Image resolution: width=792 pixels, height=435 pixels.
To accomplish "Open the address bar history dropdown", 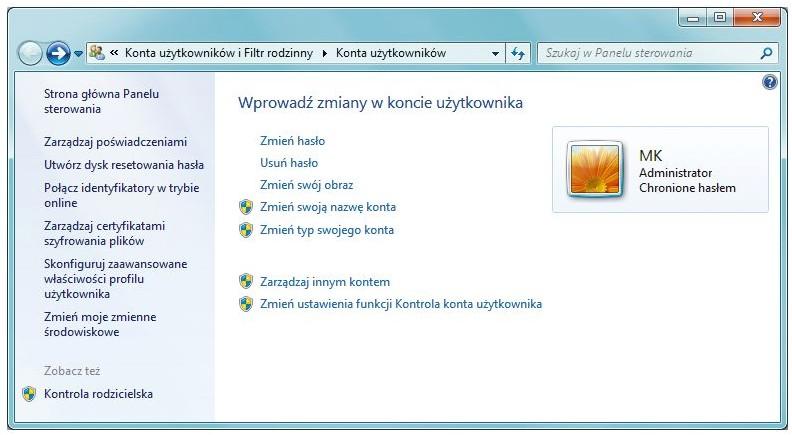I will pos(496,54).
